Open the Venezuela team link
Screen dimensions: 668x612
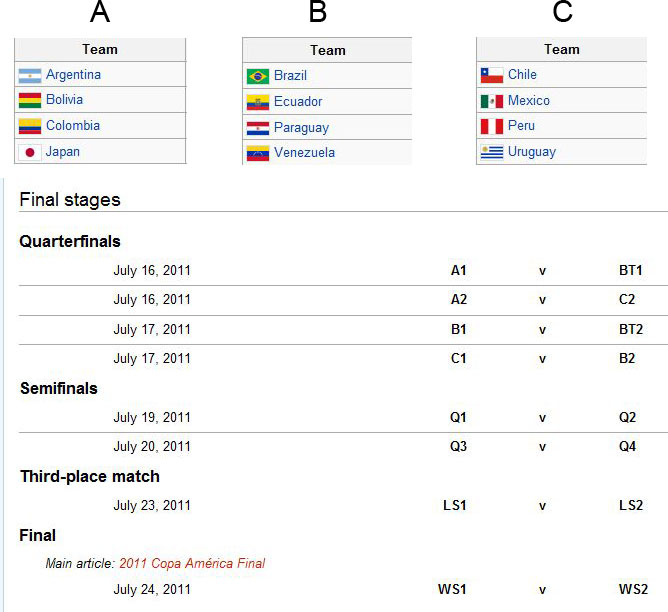pos(304,152)
